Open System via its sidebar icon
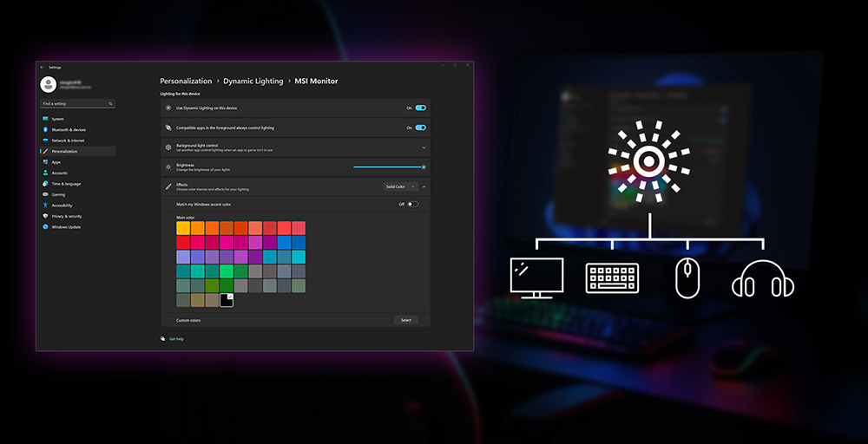 coord(45,119)
